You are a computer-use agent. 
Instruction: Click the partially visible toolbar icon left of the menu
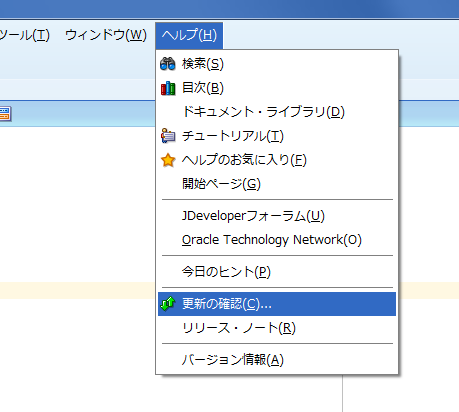point(5,114)
